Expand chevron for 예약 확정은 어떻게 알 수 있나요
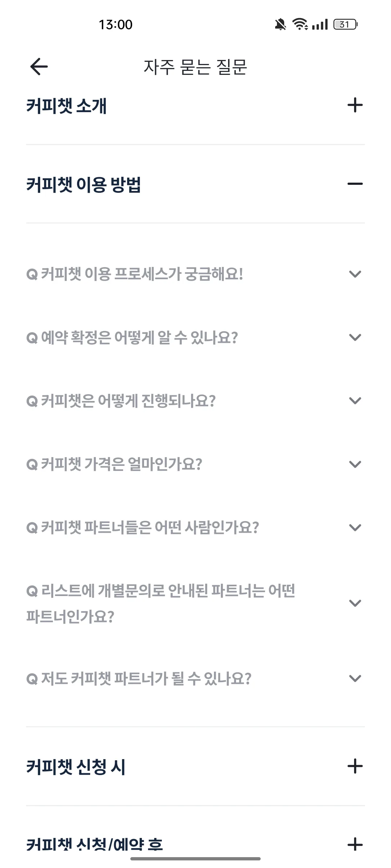391x868 pixels. coord(355,337)
